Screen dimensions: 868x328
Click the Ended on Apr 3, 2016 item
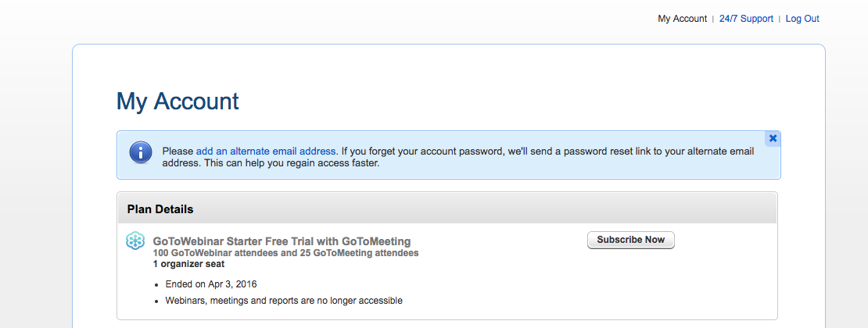pos(211,284)
